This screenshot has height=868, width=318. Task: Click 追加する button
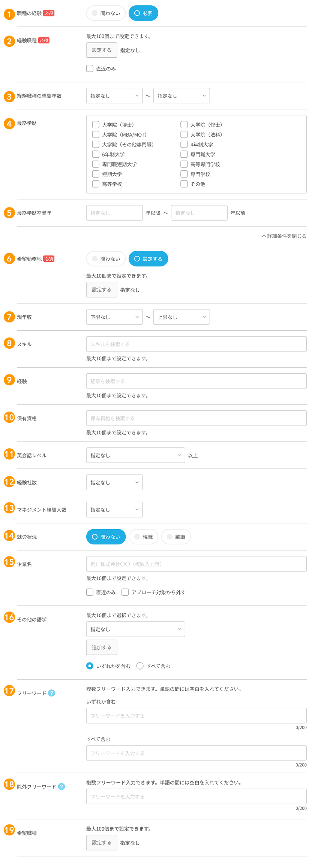tap(102, 647)
